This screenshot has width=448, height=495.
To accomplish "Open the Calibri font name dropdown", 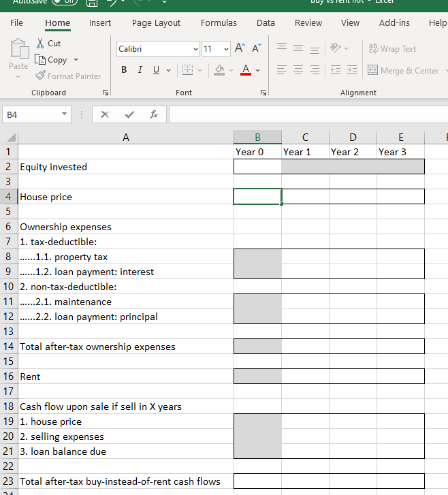I will (x=195, y=49).
